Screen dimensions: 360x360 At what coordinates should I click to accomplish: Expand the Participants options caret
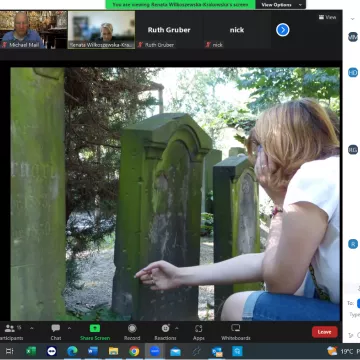[x=32, y=328]
